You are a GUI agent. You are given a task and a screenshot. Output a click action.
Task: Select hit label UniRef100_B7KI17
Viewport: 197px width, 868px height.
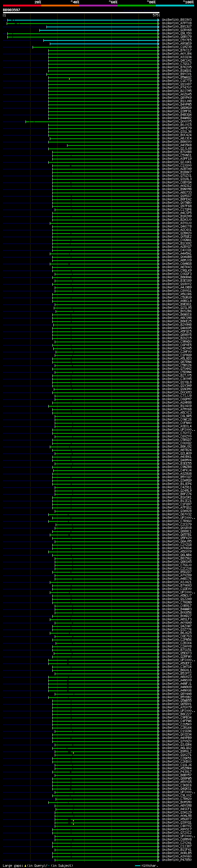click(177, 50)
